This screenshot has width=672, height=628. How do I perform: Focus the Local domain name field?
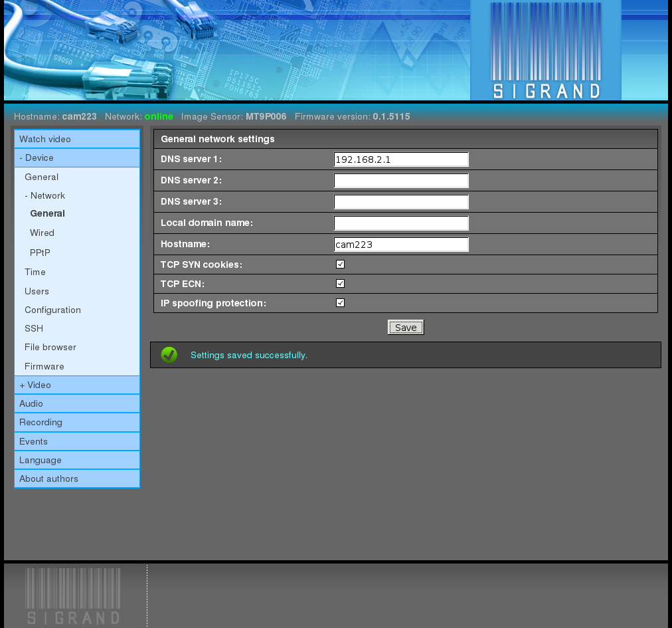point(401,223)
